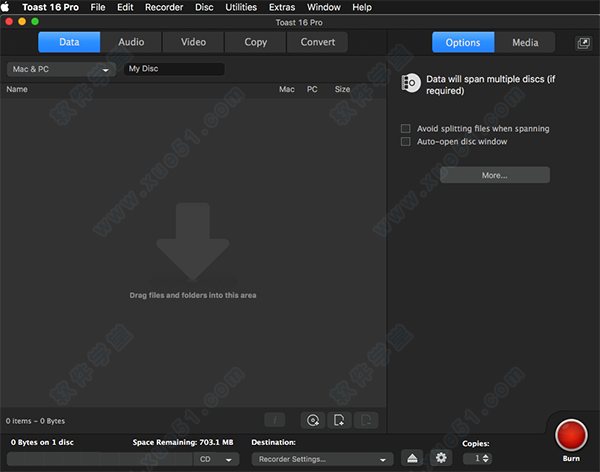This screenshot has height=472, width=600.
Task: Click the My Disc name field
Action: (174, 69)
